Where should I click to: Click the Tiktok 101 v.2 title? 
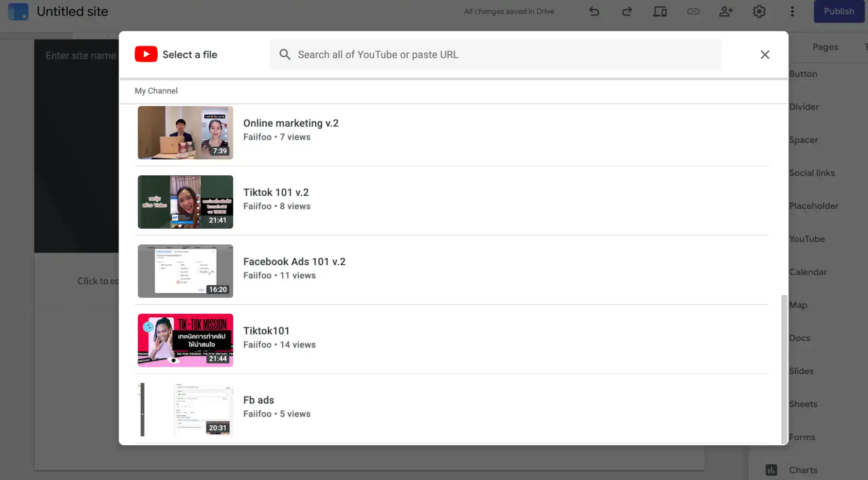(276, 192)
